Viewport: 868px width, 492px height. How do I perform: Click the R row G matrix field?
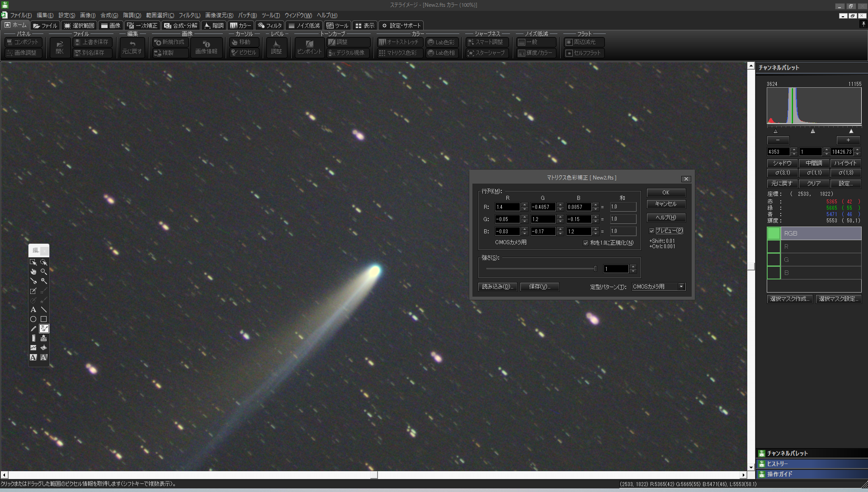(x=543, y=207)
